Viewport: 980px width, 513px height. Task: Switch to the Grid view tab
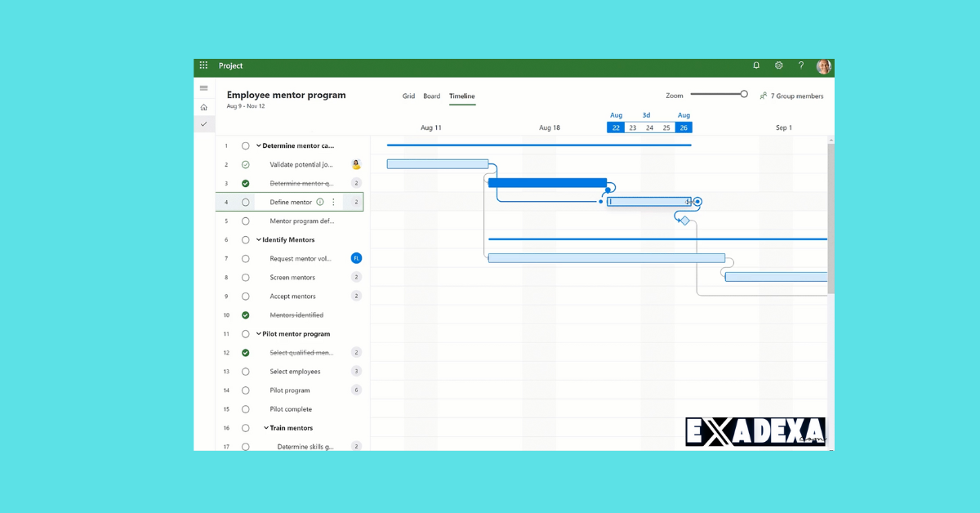point(408,96)
